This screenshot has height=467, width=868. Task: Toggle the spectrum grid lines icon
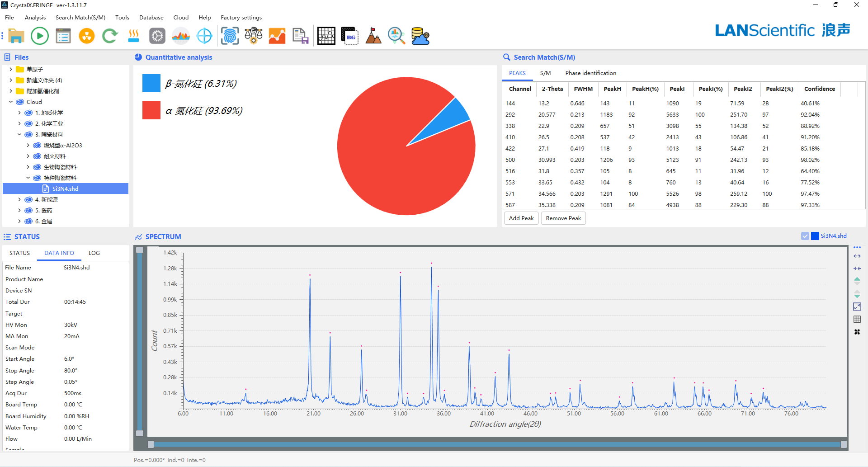(857, 320)
